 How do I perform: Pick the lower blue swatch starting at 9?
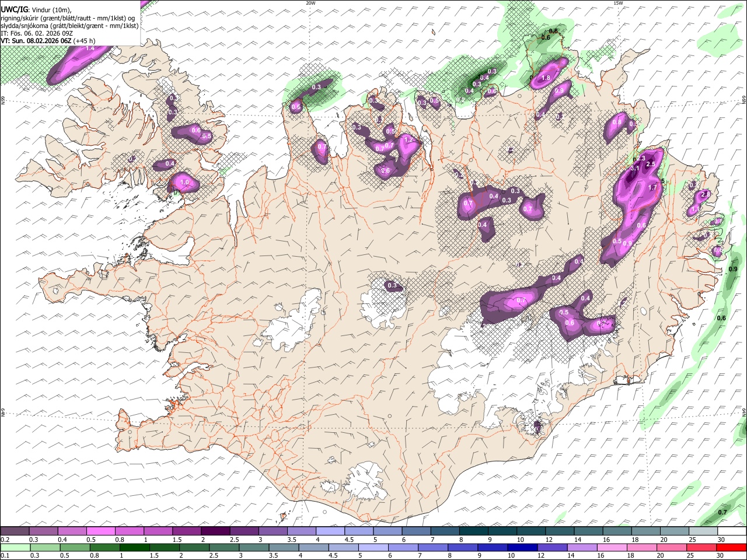coord(493,547)
